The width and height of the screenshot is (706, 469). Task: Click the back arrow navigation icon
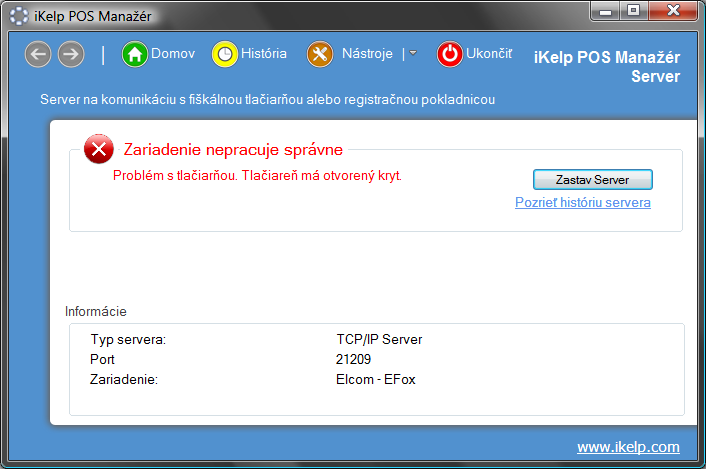pos(38,54)
